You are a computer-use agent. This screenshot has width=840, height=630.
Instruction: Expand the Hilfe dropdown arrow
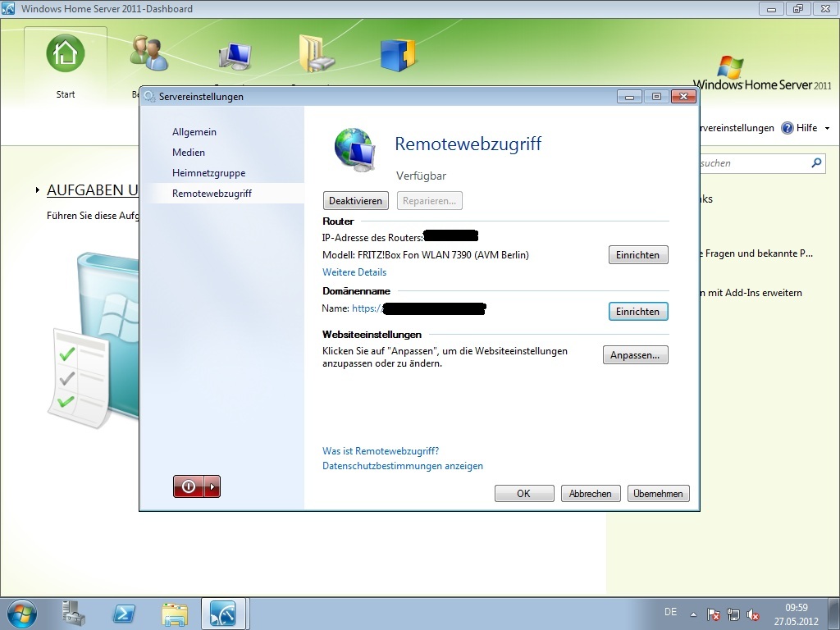827,129
